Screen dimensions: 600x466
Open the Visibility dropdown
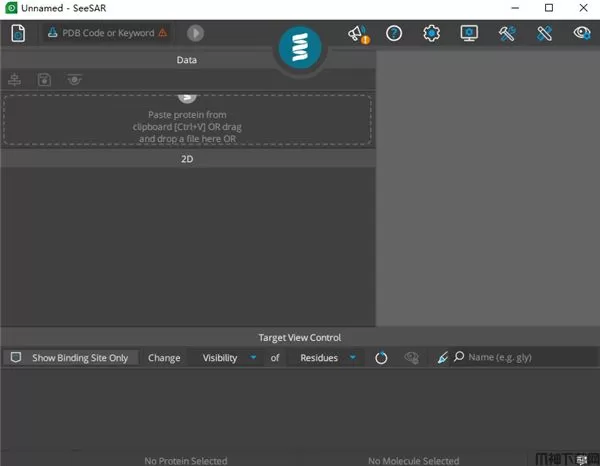click(x=227, y=358)
